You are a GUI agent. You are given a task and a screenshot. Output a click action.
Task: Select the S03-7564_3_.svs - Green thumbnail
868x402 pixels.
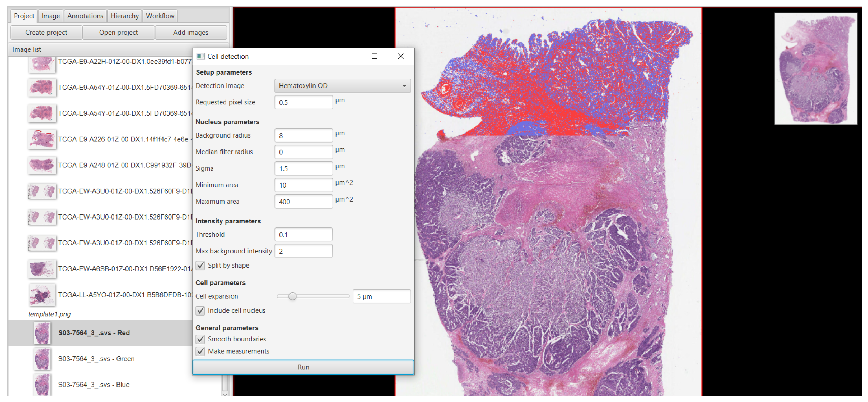pyautogui.click(x=42, y=359)
